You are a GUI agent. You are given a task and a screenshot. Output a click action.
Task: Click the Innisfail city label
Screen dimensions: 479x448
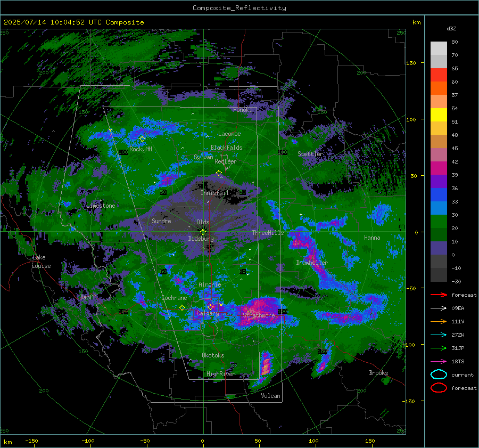(214, 193)
